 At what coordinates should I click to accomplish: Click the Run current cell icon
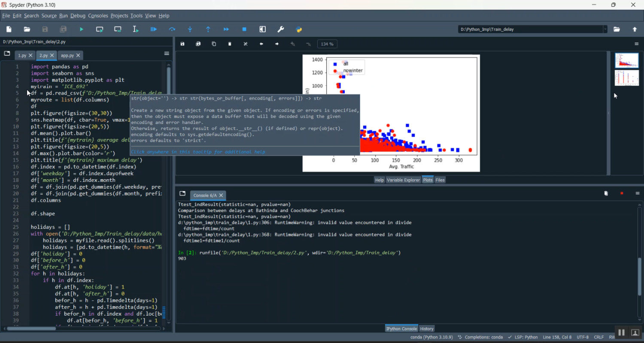[100, 30]
